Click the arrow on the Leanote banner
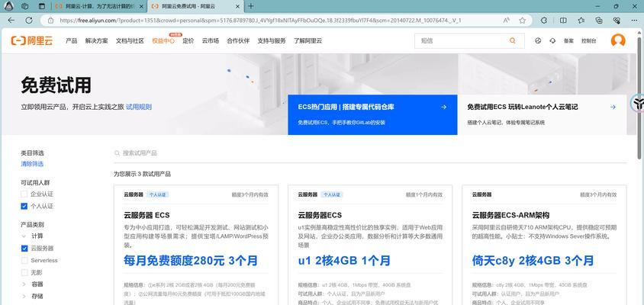The height and width of the screenshot is (305, 644). [x=613, y=108]
